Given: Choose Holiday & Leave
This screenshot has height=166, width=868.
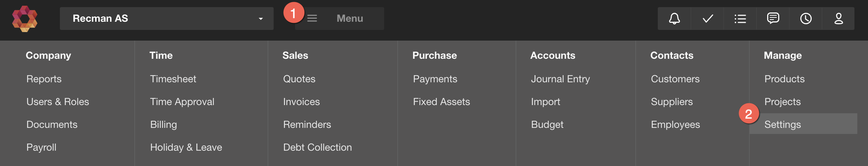Looking at the screenshot, I should [186, 147].
